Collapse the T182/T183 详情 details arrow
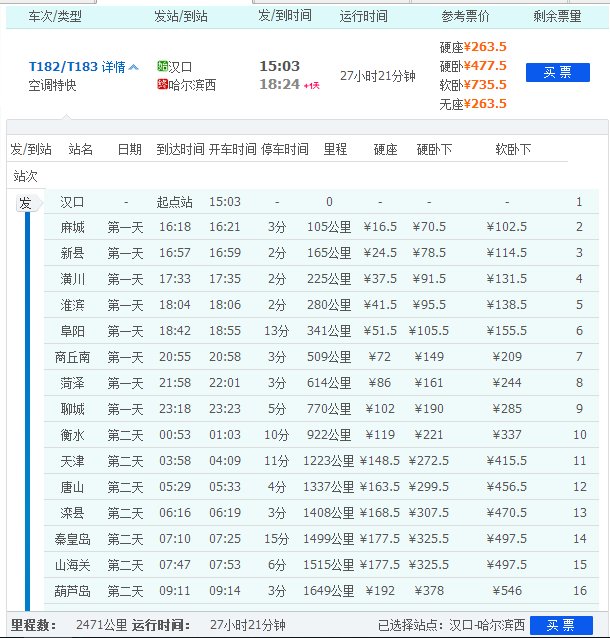The image size is (610, 638). [134, 67]
